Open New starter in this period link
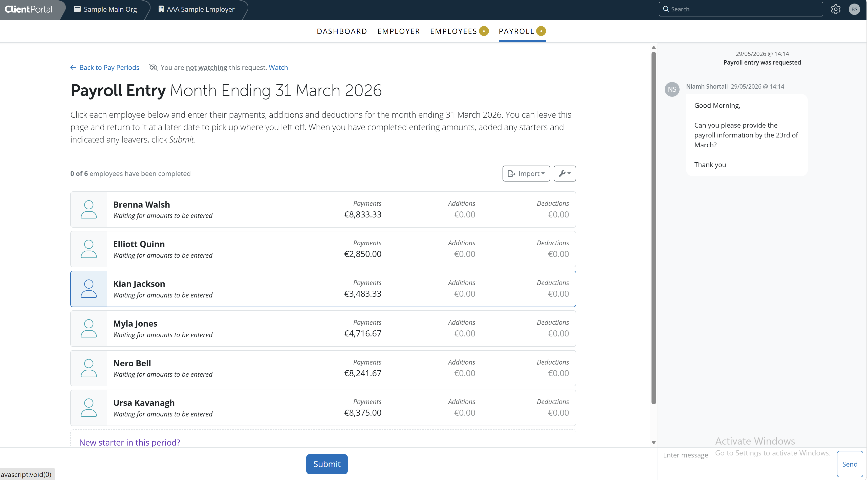The image size is (868, 480). point(129,442)
